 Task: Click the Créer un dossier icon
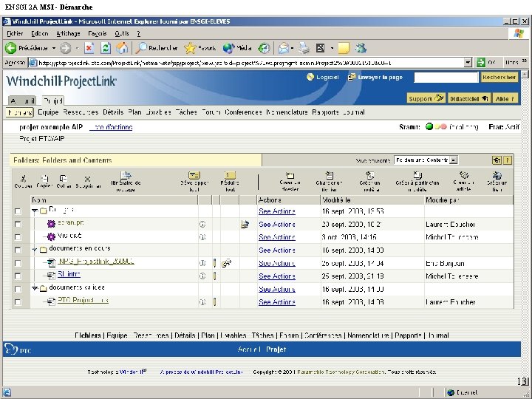pos(290,175)
